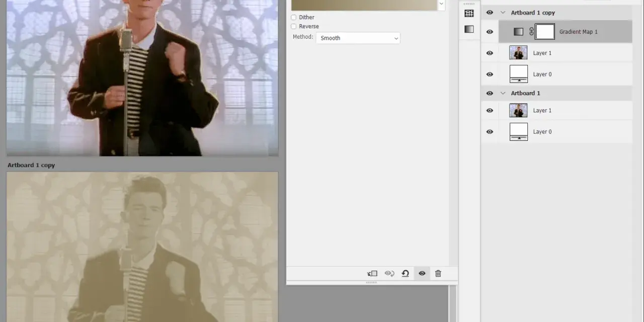Screen dimensions: 644x322
Task: Click Layer 0 name in Artboard 1 copy
Action: coord(542,74)
